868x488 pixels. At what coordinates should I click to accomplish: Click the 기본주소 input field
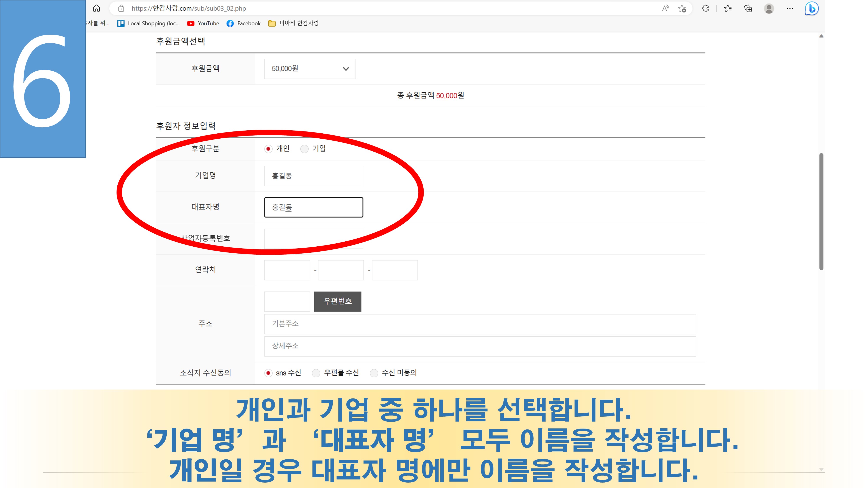480,324
